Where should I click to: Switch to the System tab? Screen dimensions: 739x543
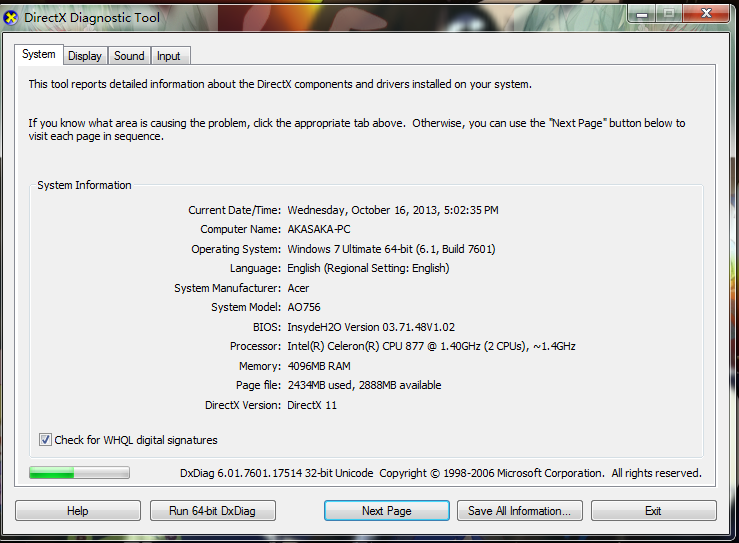click(x=39, y=54)
